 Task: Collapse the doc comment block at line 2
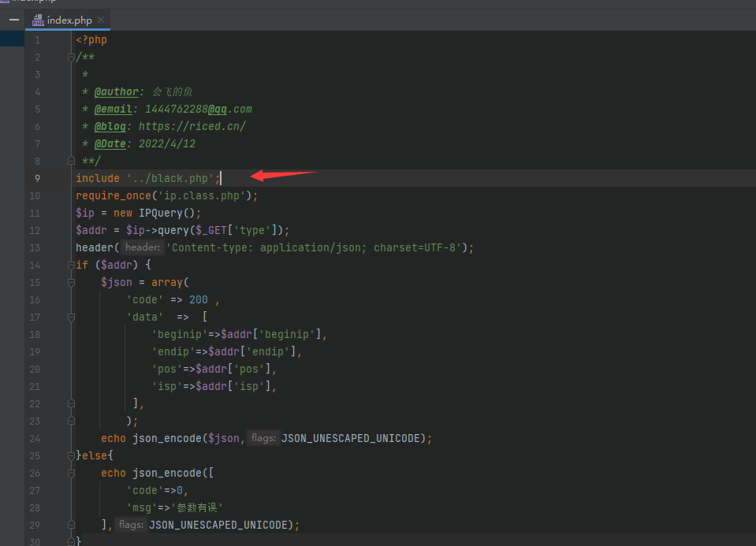pos(71,57)
